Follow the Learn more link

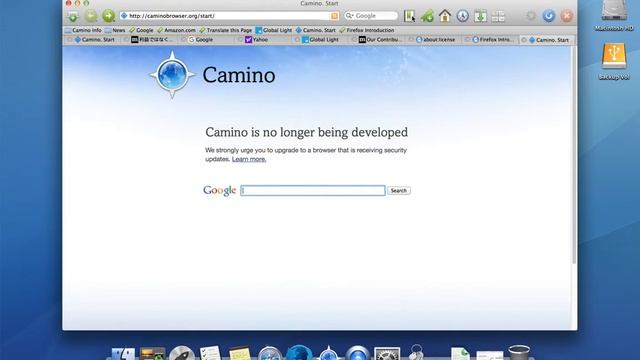[x=249, y=159]
